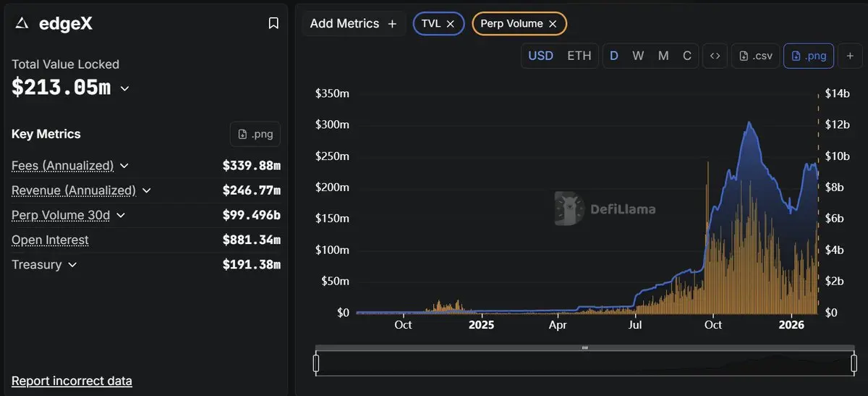Export the chart as .png
This screenshot has width=868, height=396.
pos(809,56)
